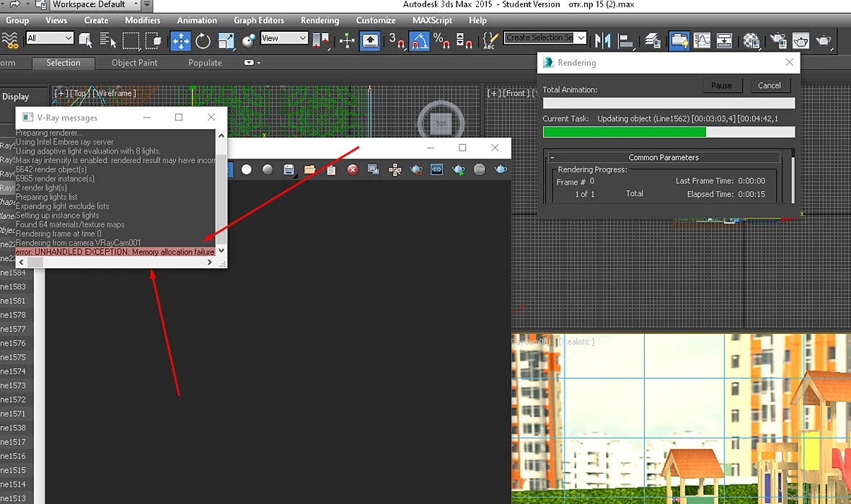Toggle Window/Crossing selection mode
The height and width of the screenshot is (504, 851).
[154, 40]
